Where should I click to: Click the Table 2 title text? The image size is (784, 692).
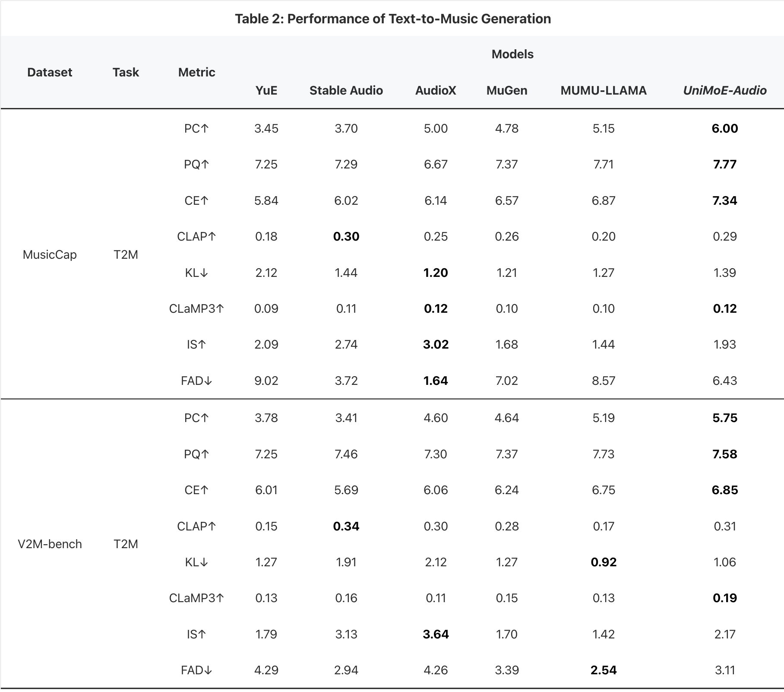point(392,19)
